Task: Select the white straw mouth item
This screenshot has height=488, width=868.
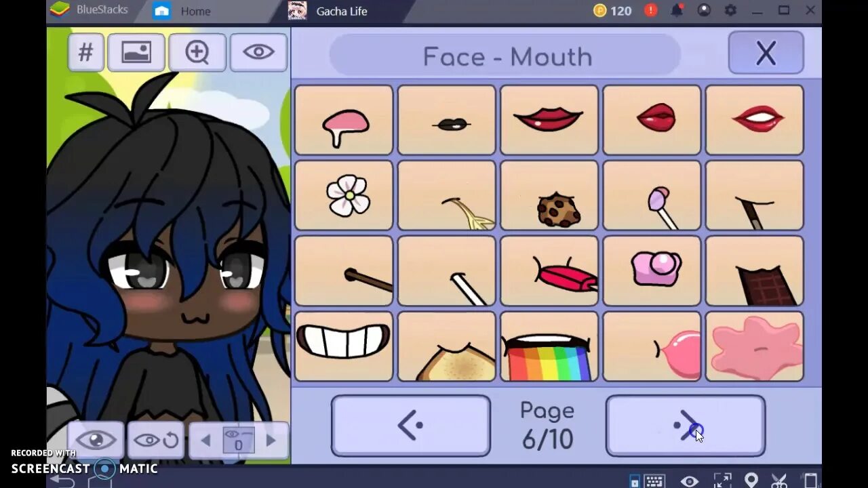Action: 447,271
